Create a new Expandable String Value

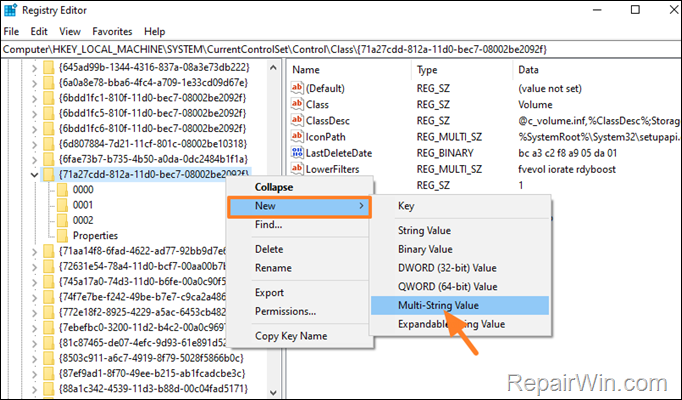pos(461,324)
